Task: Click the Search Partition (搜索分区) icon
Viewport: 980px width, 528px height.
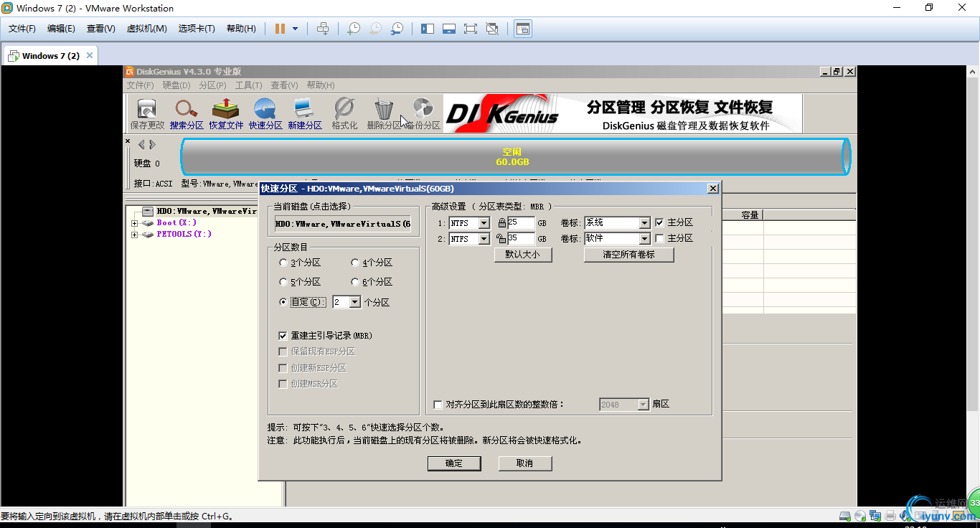Action: pyautogui.click(x=187, y=114)
